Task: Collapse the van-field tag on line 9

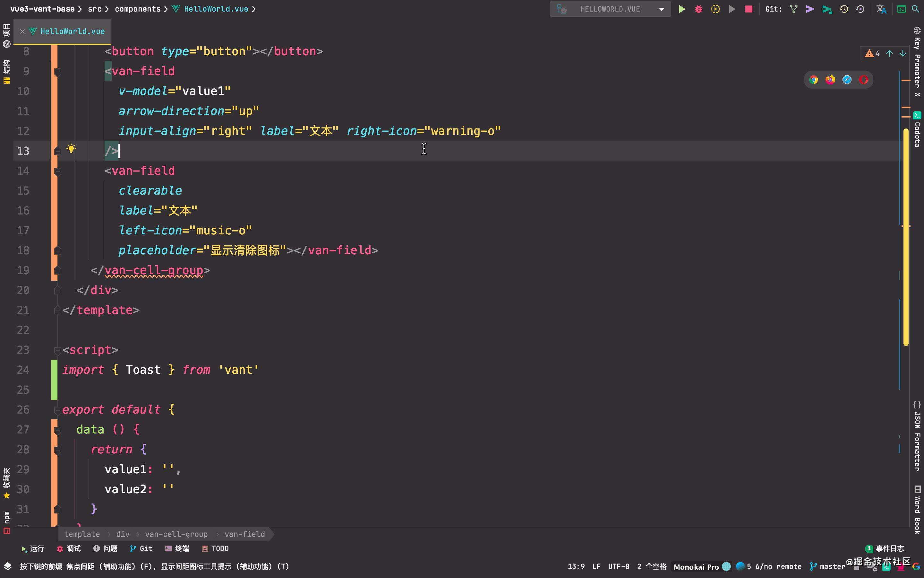Action: (58, 72)
